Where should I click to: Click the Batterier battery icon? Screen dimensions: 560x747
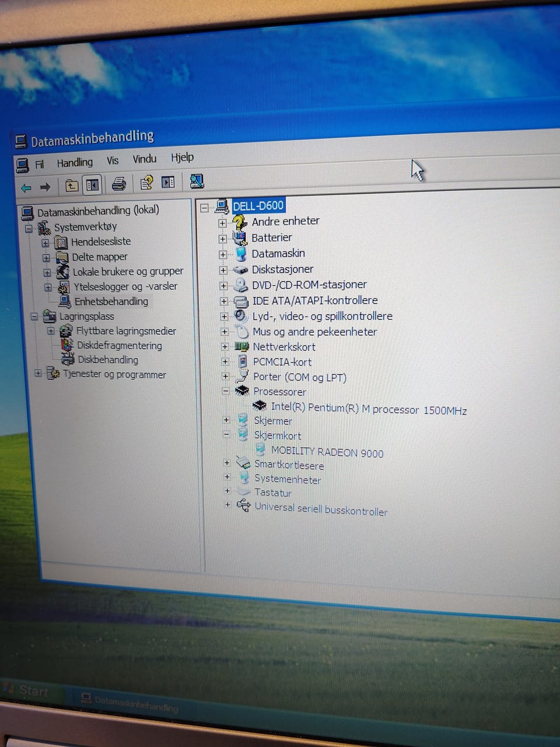click(x=240, y=238)
